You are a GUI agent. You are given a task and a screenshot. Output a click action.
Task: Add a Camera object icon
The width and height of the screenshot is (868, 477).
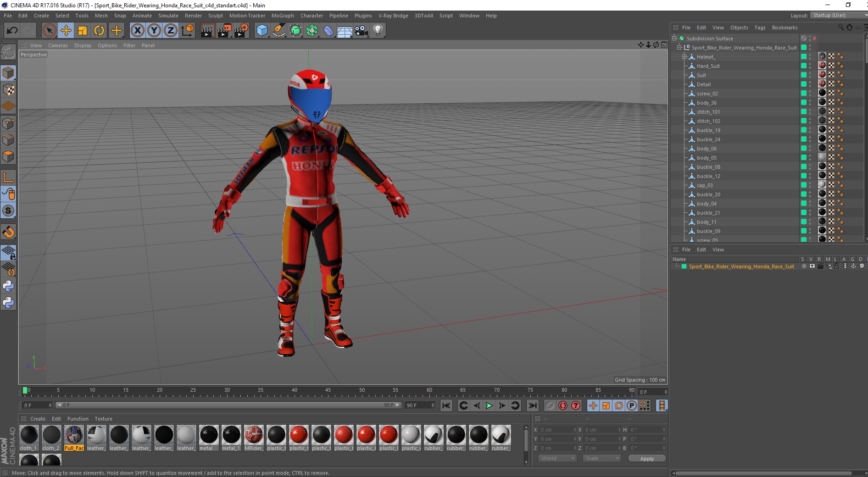[362, 31]
